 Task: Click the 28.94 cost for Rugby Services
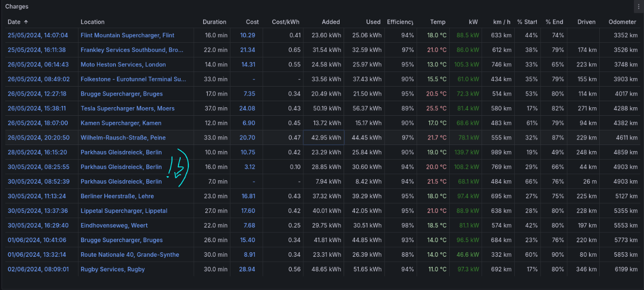[x=247, y=269]
